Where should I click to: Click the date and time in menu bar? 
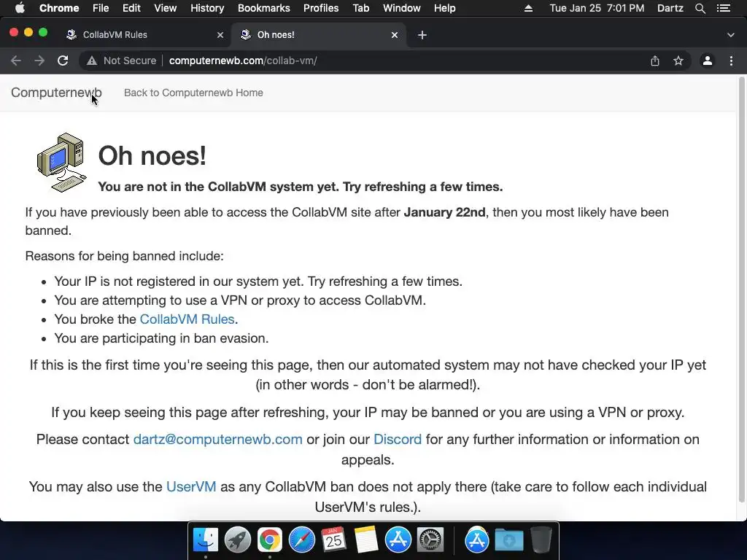[597, 8]
